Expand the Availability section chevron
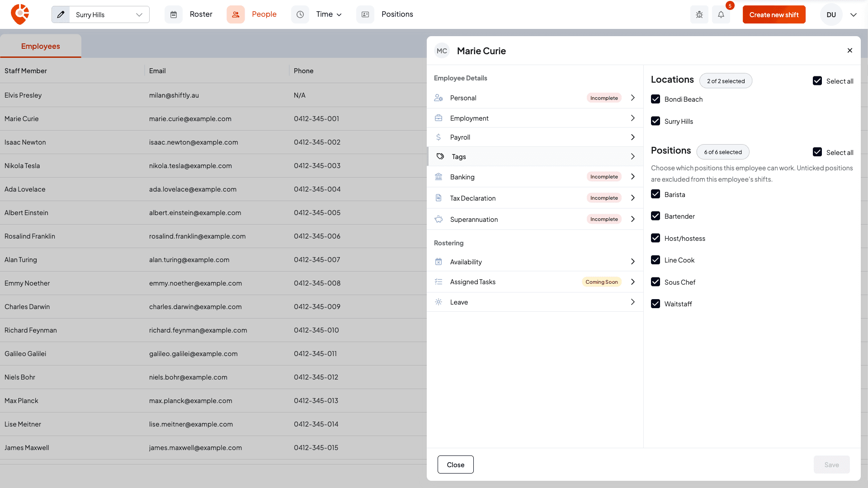This screenshot has width=868, height=488. point(633,262)
